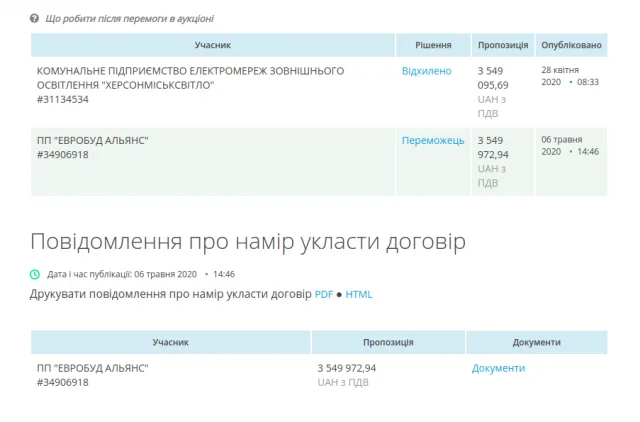This screenshot has height=422, width=640.
Task: Open the Відхилено decision link
Action: tap(427, 71)
